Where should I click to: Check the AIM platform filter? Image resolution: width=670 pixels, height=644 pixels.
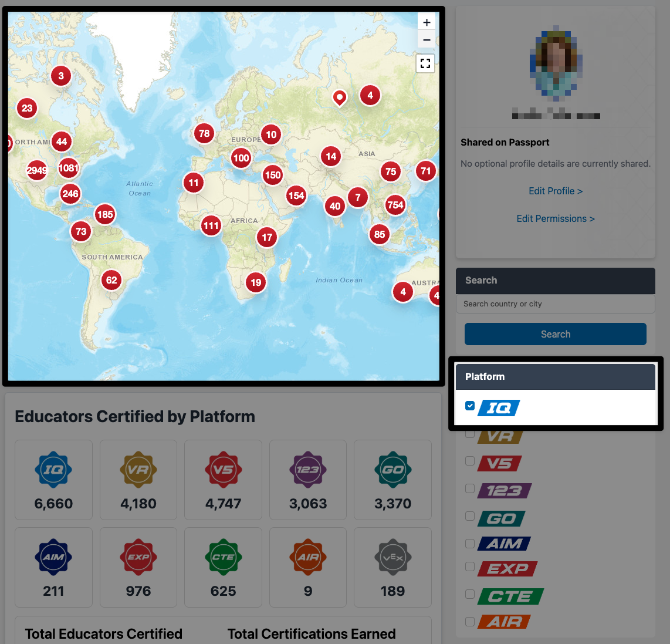(x=469, y=543)
